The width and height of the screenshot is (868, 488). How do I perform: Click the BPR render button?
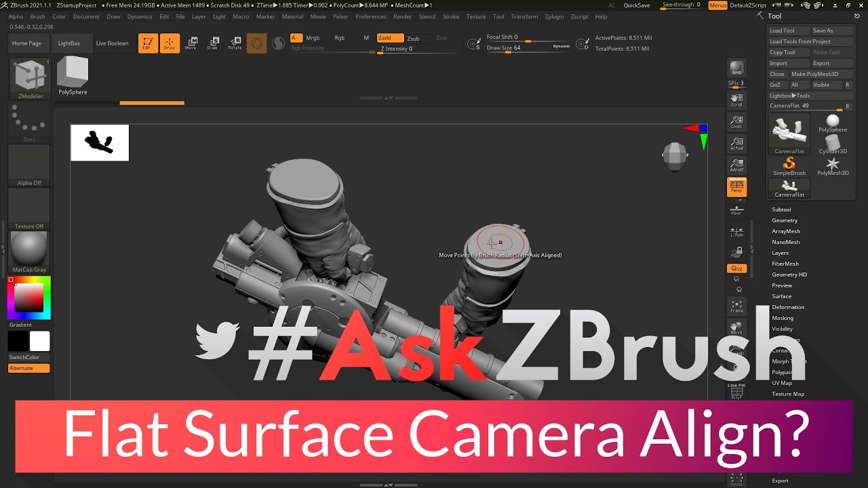[736, 68]
